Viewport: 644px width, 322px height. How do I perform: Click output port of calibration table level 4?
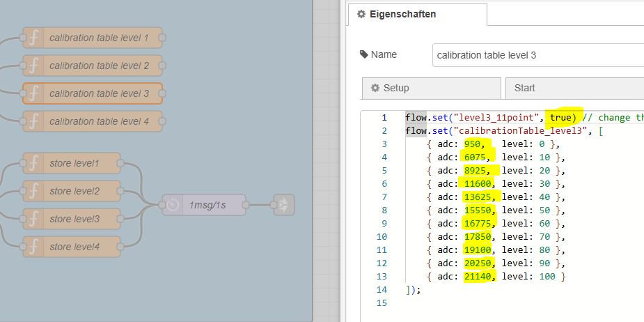tap(162, 121)
